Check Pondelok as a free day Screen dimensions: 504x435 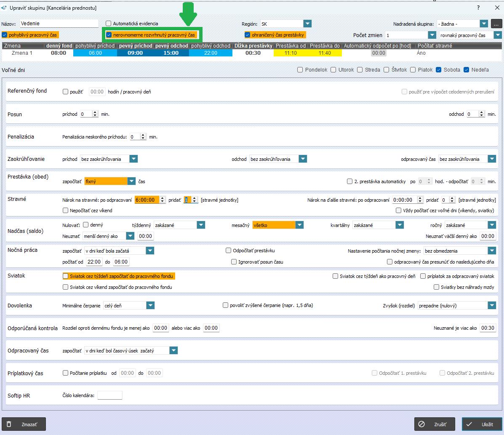tap(300, 70)
